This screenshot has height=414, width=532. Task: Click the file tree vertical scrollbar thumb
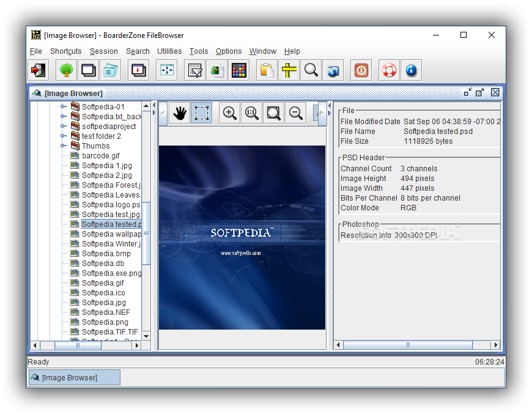[x=146, y=233]
